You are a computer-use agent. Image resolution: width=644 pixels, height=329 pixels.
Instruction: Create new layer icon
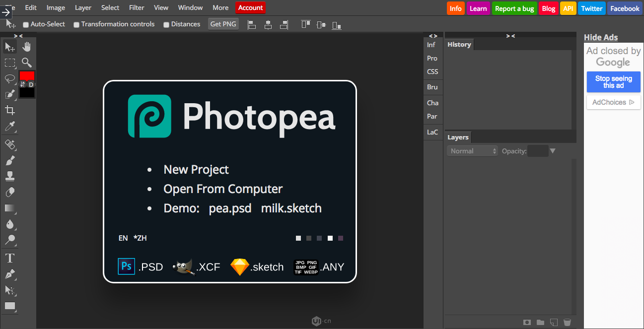coord(554,323)
